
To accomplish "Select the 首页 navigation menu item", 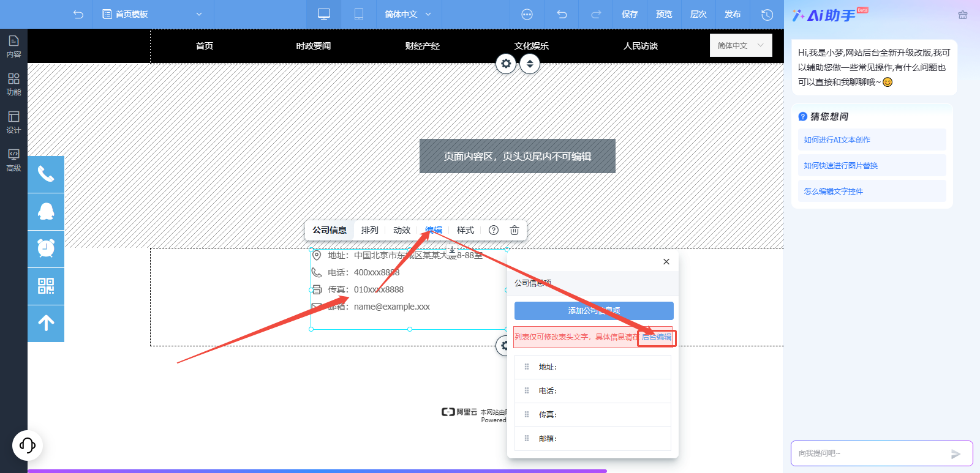I will [x=205, y=46].
